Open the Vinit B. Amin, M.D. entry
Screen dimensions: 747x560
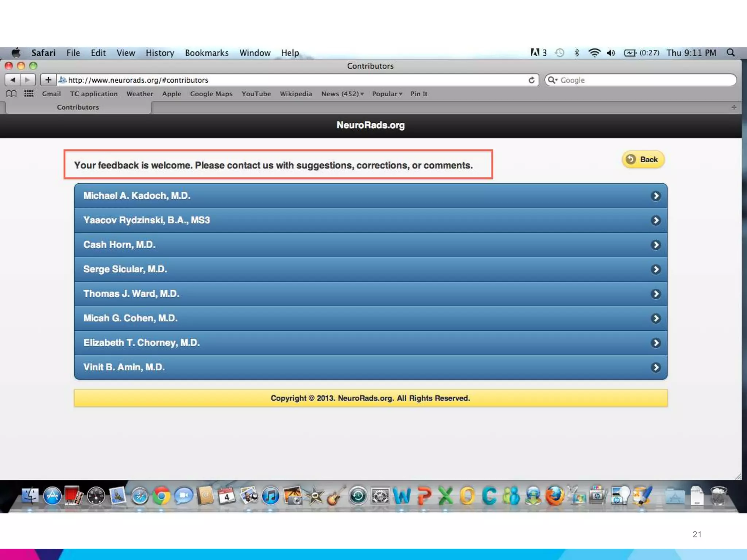[370, 367]
